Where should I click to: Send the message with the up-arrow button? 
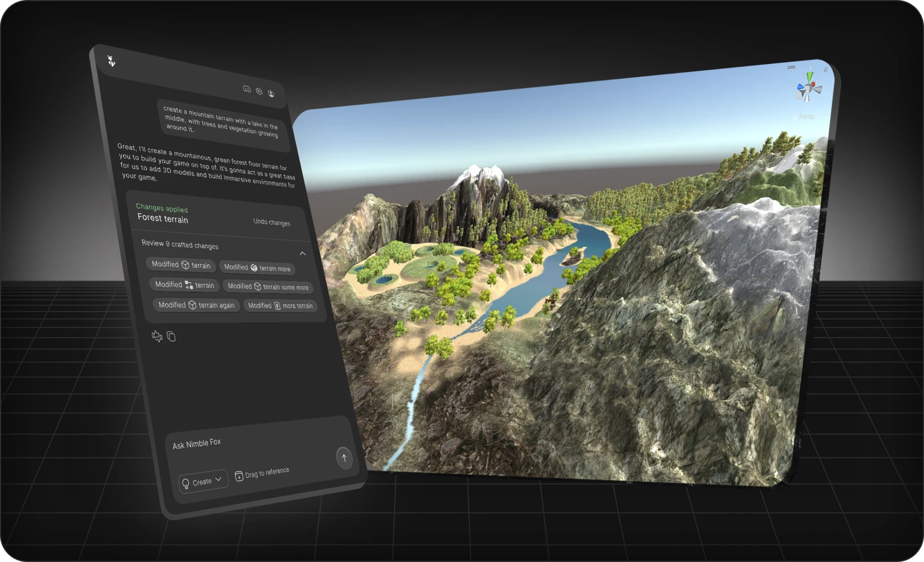344,458
